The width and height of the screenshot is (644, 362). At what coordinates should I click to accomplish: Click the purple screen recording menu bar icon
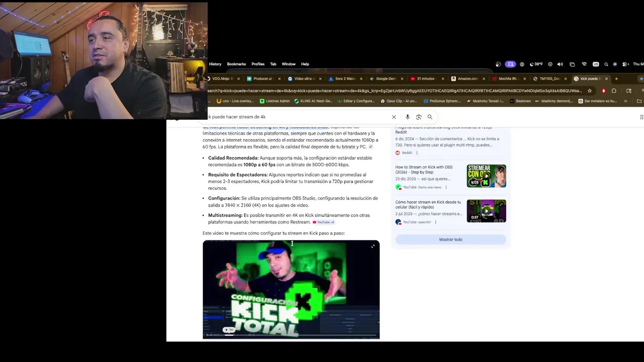point(511,64)
